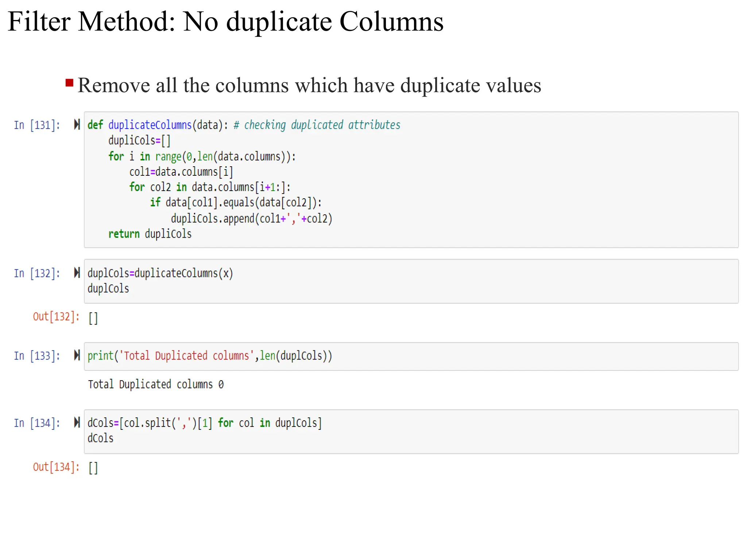
Task: Click the 'duplCols' line in cell 132
Action: coord(108,289)
